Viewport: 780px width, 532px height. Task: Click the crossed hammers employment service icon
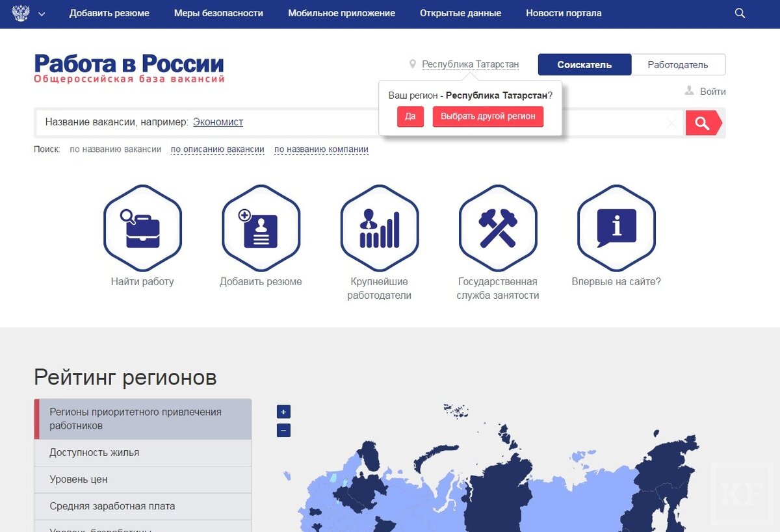coord(498,228)
